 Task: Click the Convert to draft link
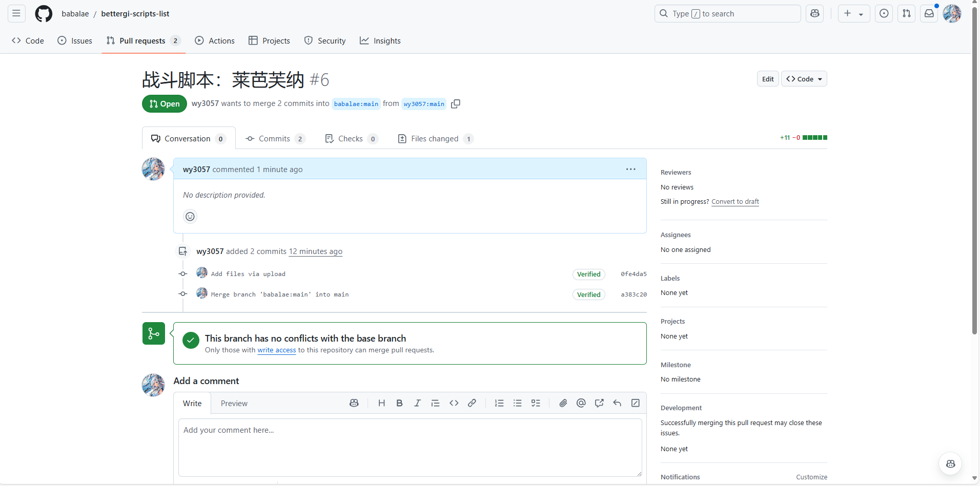(735, 202)
